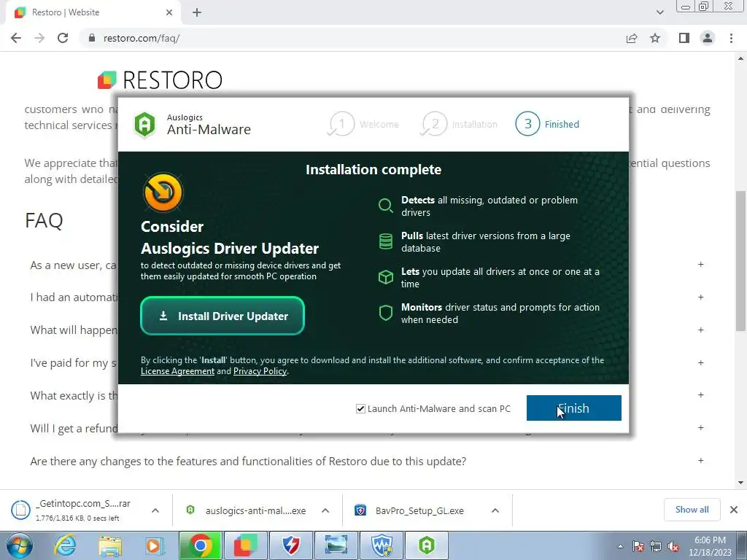This screenshot has height=560, width=747.
Task: Open the Windows Start menu
Action: click(19, 545)
